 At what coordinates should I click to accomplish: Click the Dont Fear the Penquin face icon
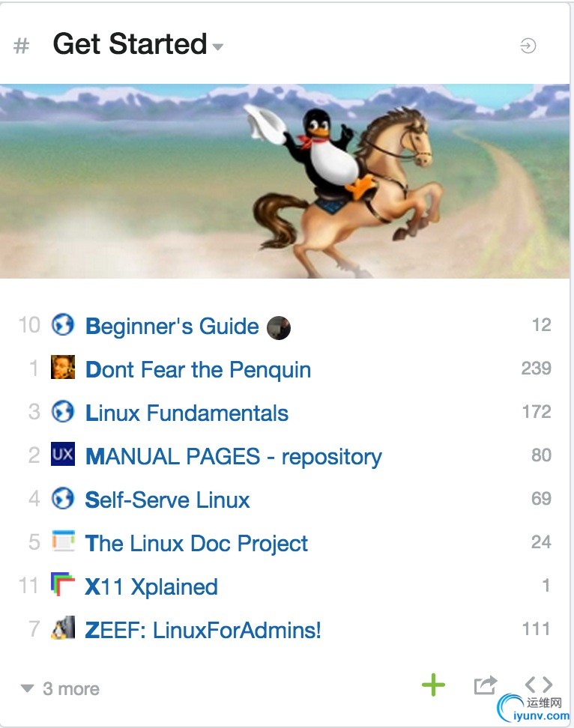coord(63,368)
